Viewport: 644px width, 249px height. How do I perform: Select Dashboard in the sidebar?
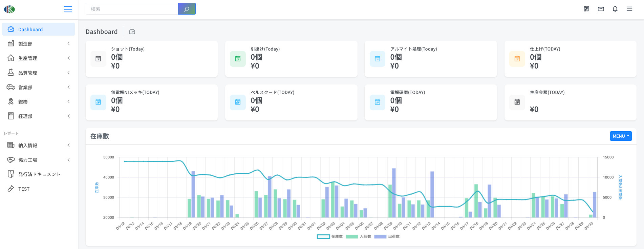click(x=38, y=30)
